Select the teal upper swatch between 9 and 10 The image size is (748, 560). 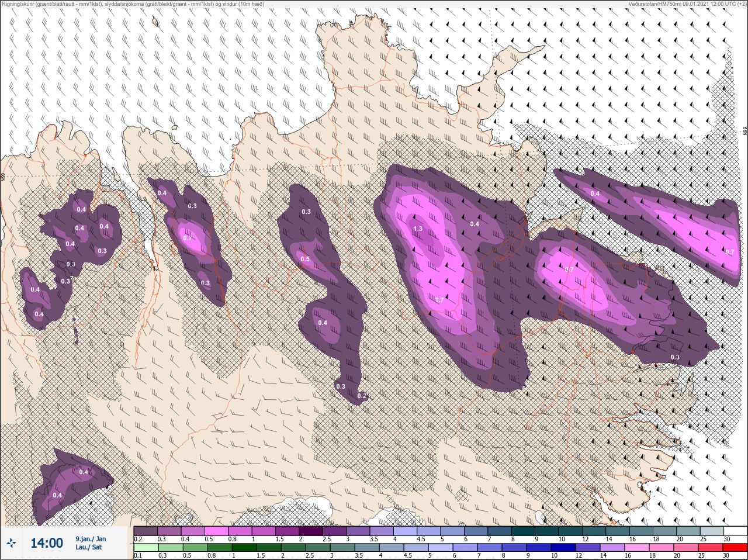546,531
